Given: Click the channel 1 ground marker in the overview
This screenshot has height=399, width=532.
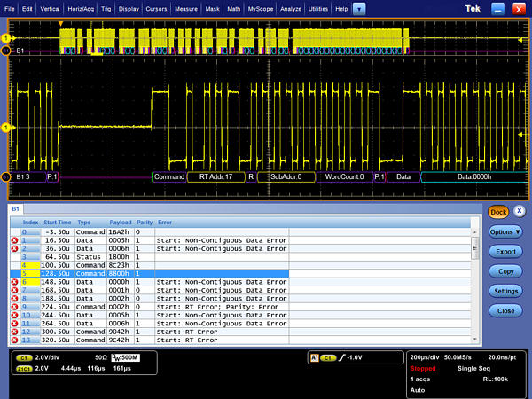Looking at the screenshot, I should pyautogui.click(x=5, y=38).
